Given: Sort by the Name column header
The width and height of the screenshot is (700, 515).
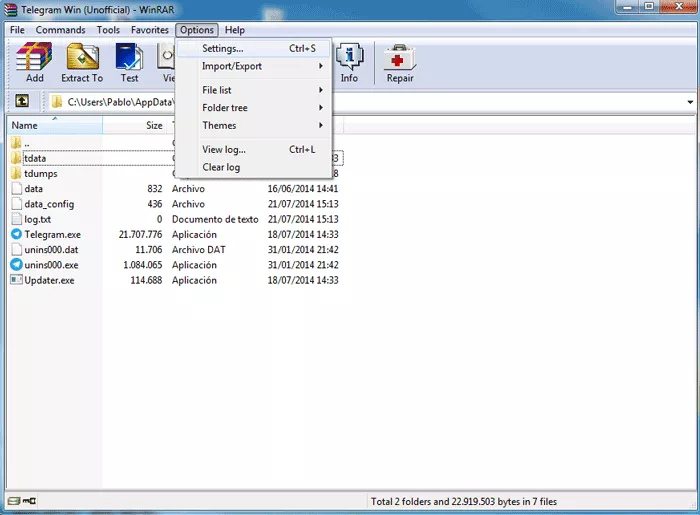Looking at the screenshot, I should 54,125.
